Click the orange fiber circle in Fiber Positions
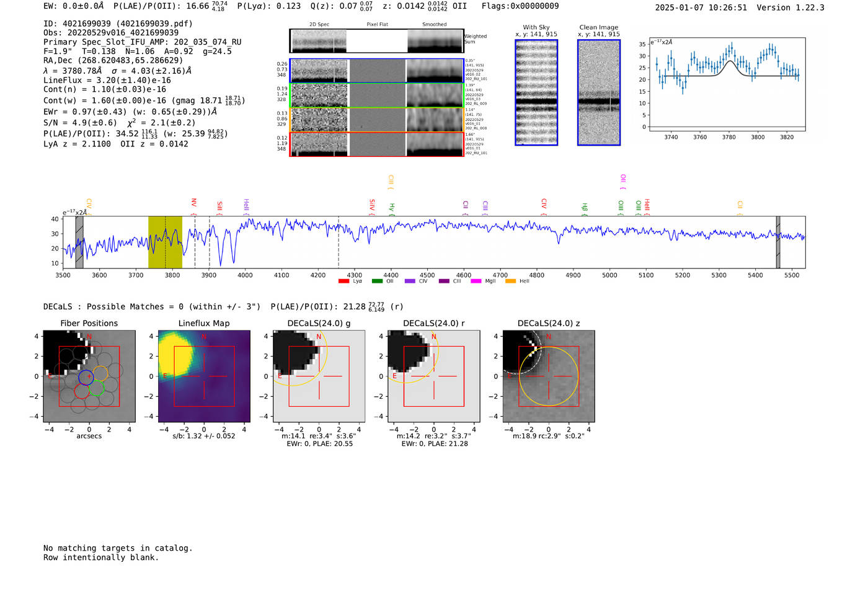Viewport: 868px width, 591px height. click(x=100, y=373)
